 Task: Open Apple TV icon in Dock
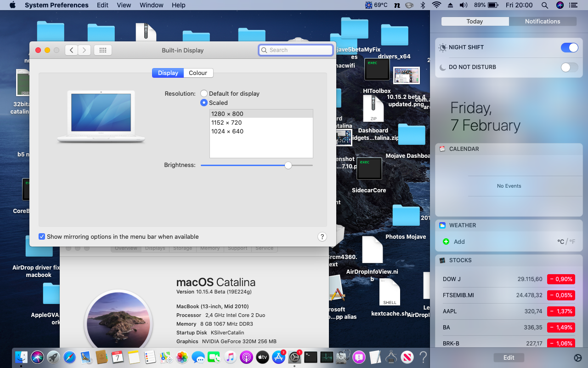[x=262, y=356]
